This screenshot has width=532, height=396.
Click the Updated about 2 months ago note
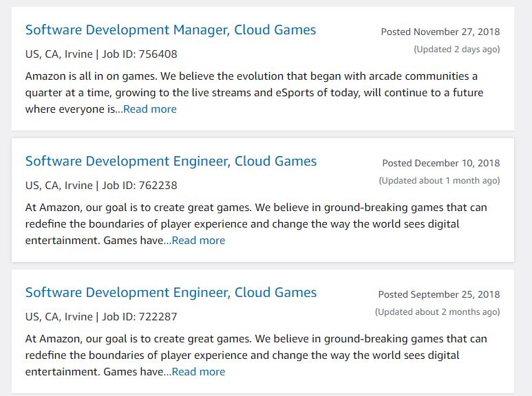[437, 312]
